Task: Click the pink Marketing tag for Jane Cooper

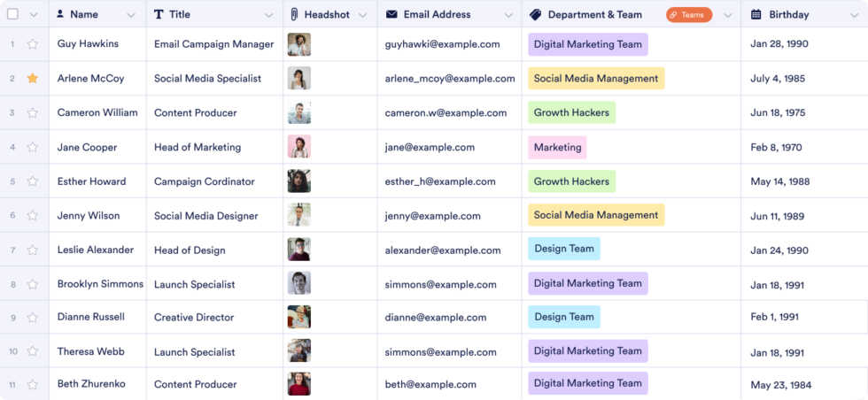Action: [557, 147]
